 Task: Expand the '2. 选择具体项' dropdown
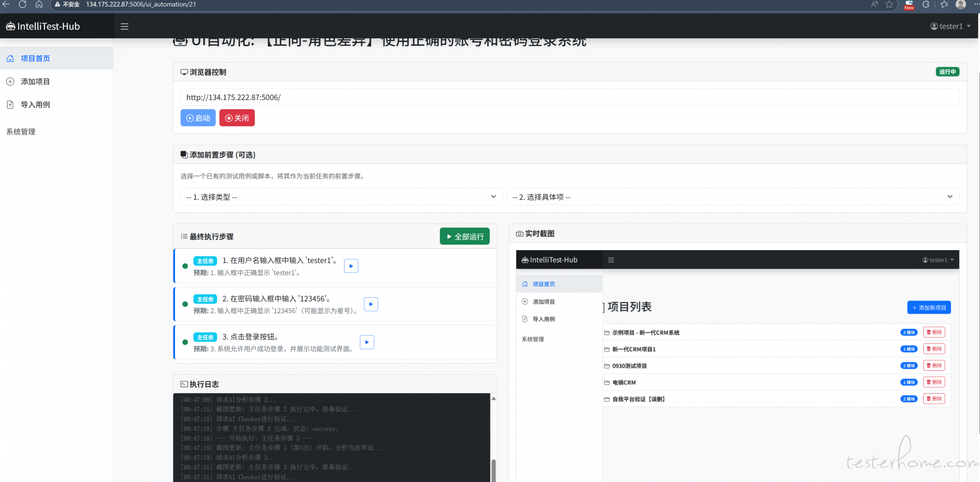point(732,197)
